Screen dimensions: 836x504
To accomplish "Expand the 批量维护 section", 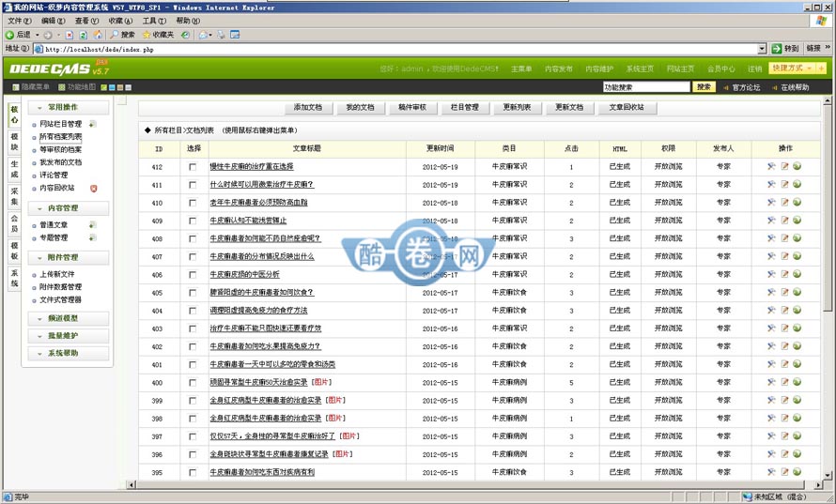I will pyautogui.click(x=69, y=336).
